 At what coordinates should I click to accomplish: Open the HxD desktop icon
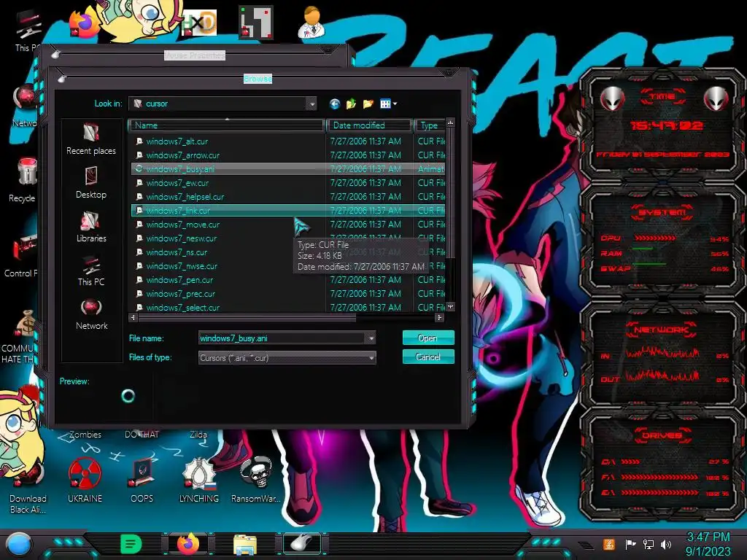(x=199, y=23)
